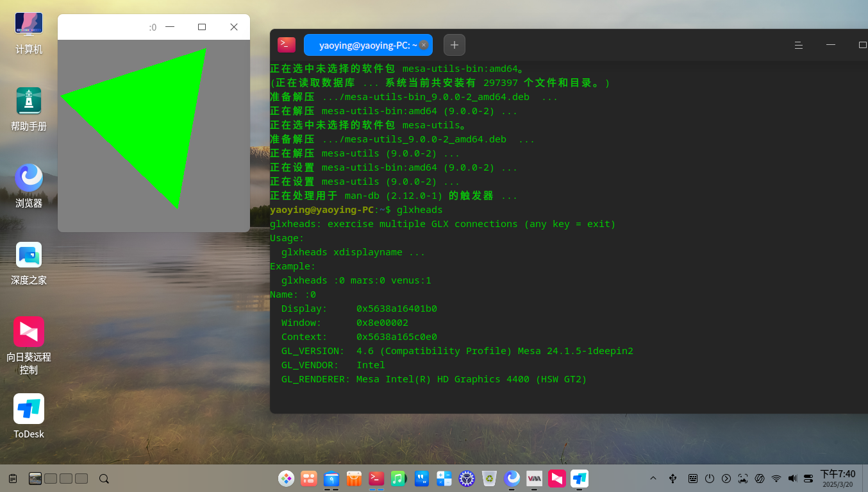Open the gear-shaped control center in the dock

tap(467, 479)
